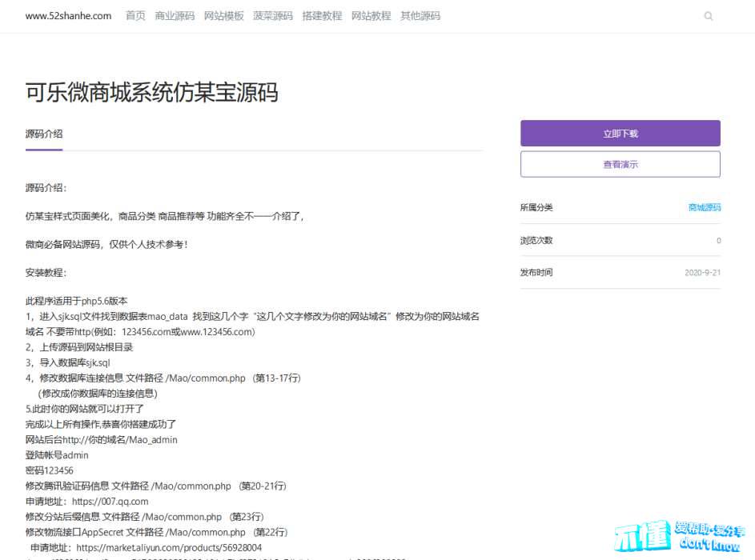Viewport: 755px width, 560px height.
Task: Open the 商城源码 category link
Action: (x=704, y=207)
